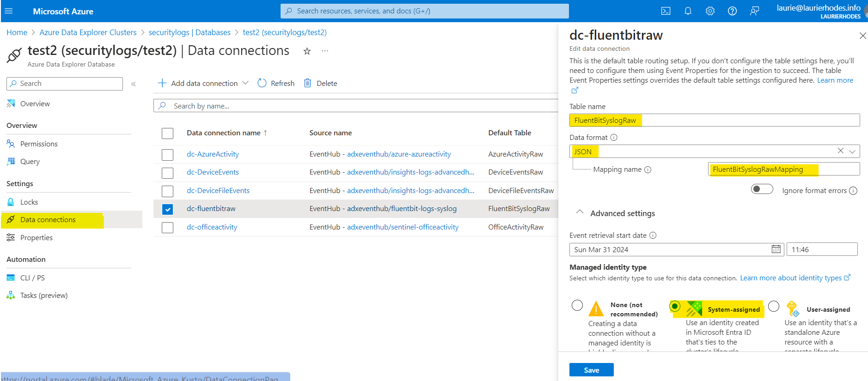
Task: Click the Delete trash icon
Action: [307, 83]
